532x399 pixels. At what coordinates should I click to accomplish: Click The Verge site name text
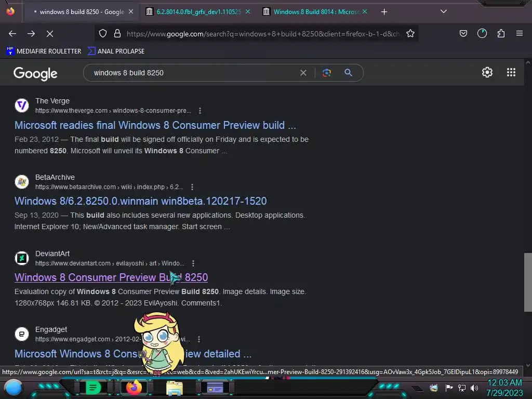tap(52, 101)
